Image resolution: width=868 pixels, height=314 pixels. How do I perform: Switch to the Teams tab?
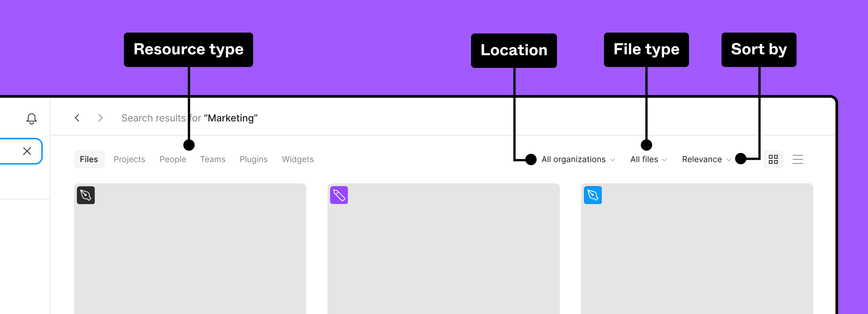[x=213, y=159]
